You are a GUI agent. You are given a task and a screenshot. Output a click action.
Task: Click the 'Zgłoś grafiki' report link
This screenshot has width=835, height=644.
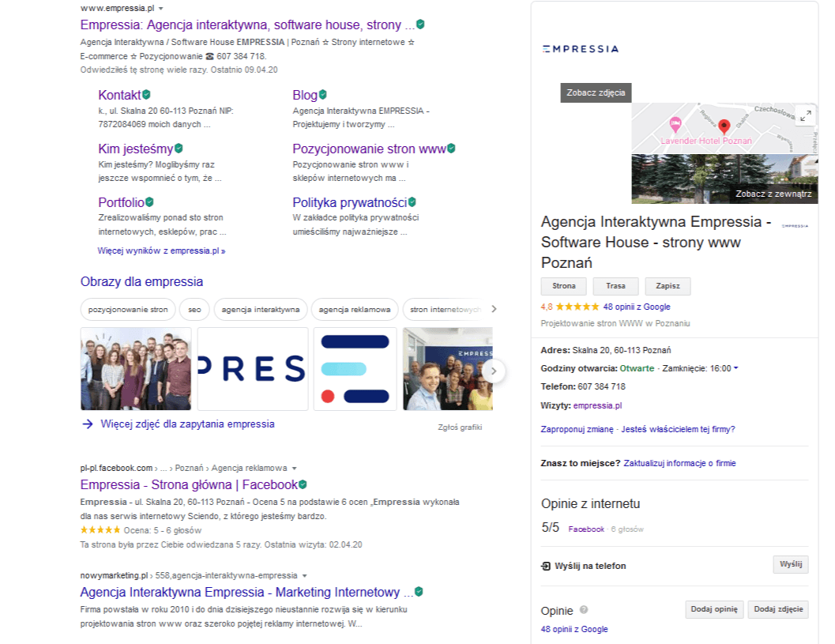coord(460,427)
